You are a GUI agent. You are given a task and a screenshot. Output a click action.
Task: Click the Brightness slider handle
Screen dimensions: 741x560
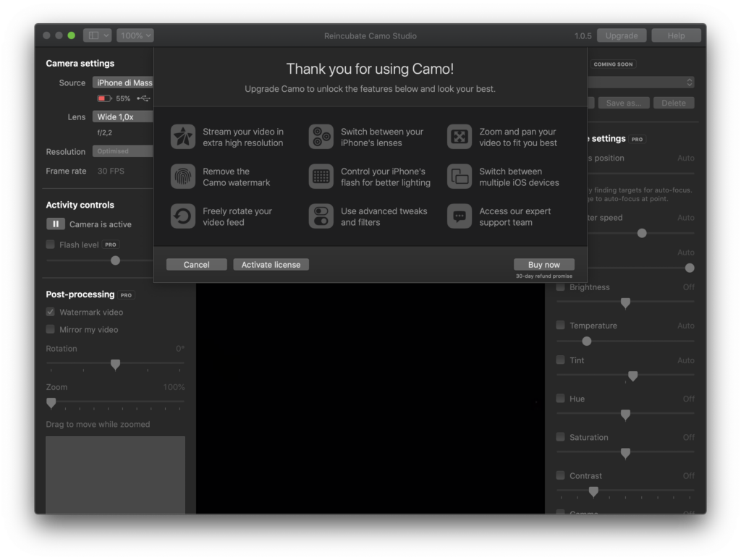pyautogui.click(x=625, y=303)
